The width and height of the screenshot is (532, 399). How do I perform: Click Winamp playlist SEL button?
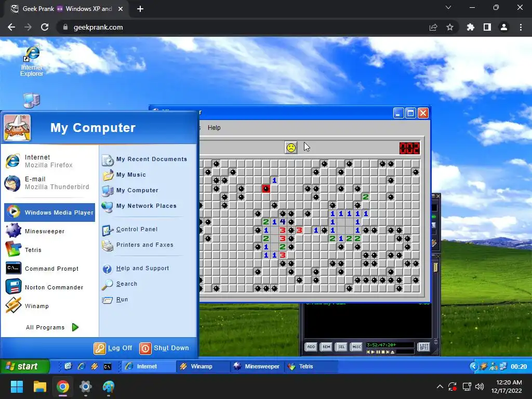click(x=341, y=347)
